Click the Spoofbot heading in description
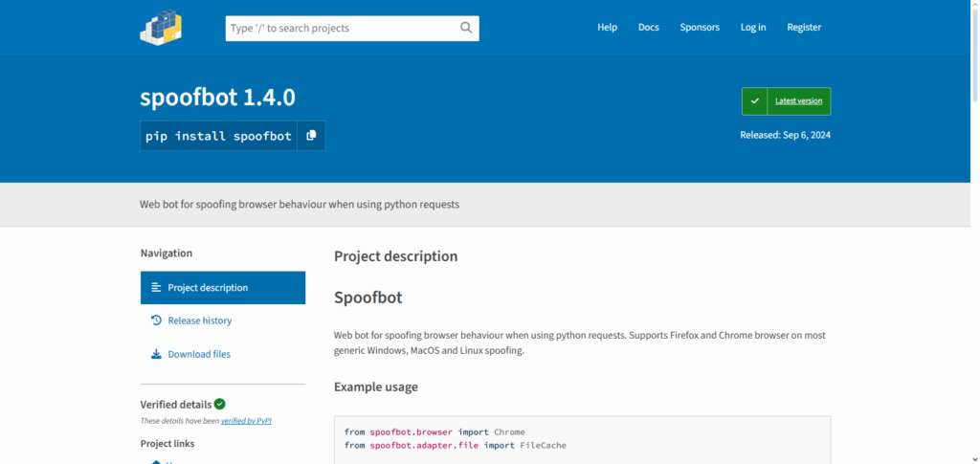The width and height of the screenshot is (980, 464). pyautogui.click(x=368, y=298)
